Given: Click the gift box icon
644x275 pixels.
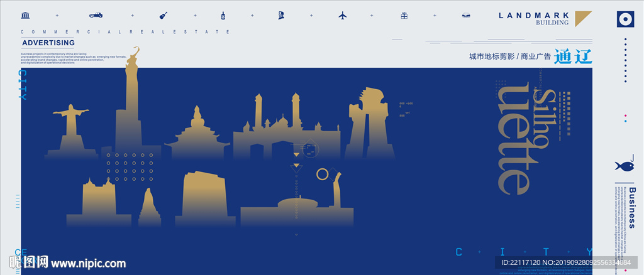Looking at the screenshot, I should click(x=404, y=16).
